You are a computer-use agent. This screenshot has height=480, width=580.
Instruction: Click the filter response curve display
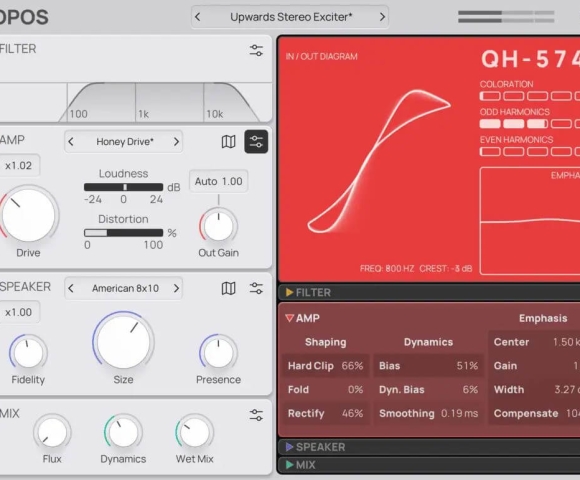[135, 102]
